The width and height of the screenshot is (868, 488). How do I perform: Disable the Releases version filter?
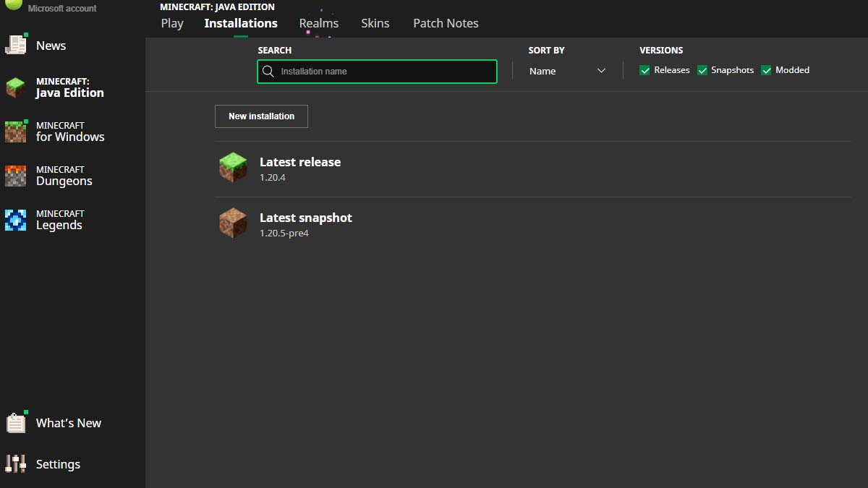click(644, 69)
